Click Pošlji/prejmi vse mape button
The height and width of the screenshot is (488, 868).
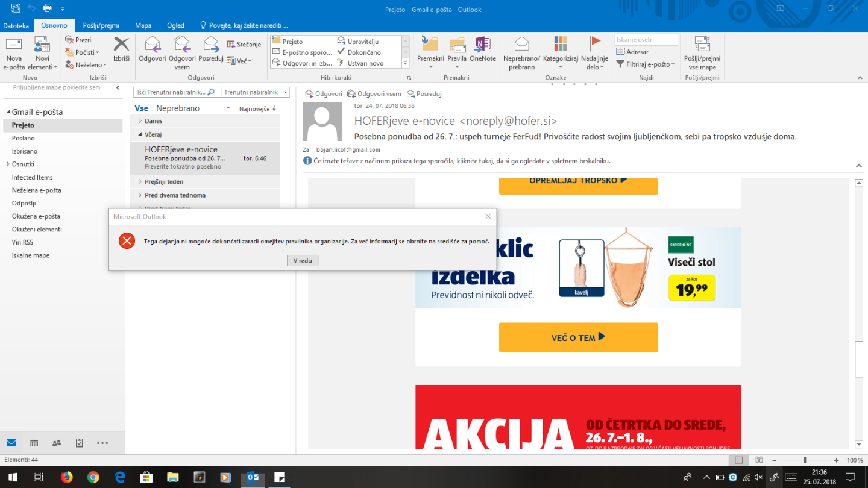pos(702,53)
